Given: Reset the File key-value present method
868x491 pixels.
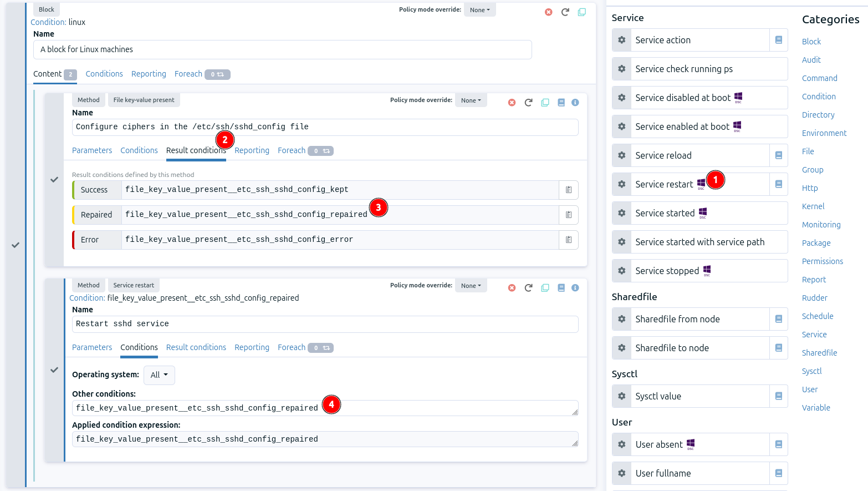Looking at the screenshot, I should 528,103.
